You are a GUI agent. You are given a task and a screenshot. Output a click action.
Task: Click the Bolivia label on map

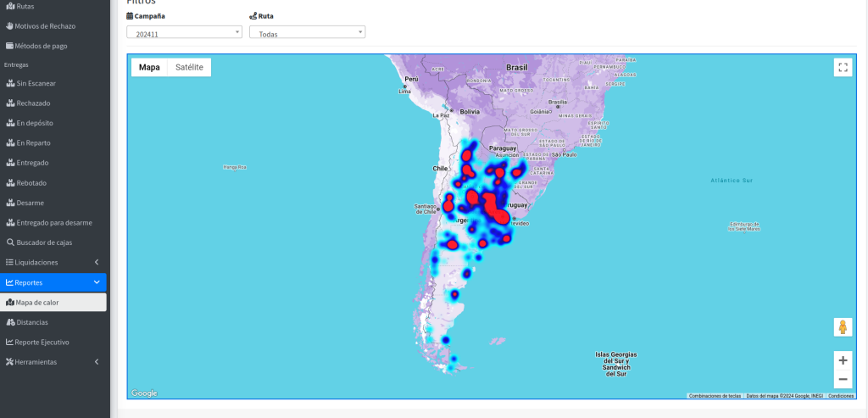coord(468,112)
